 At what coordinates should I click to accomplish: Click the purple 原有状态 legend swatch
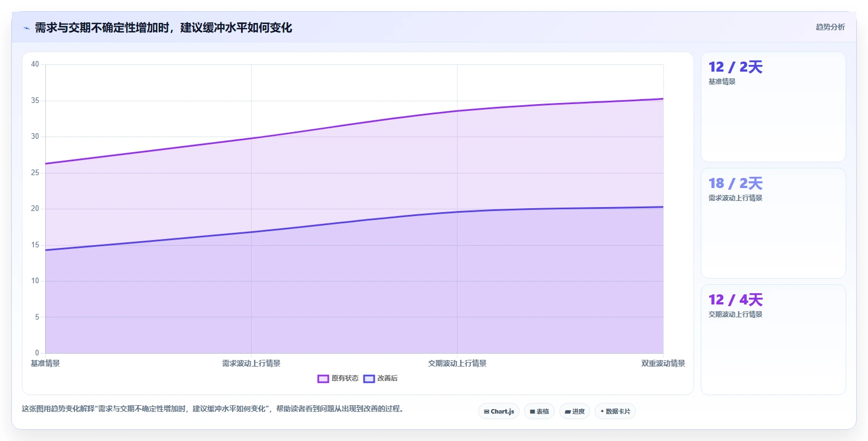pos(323,378)
